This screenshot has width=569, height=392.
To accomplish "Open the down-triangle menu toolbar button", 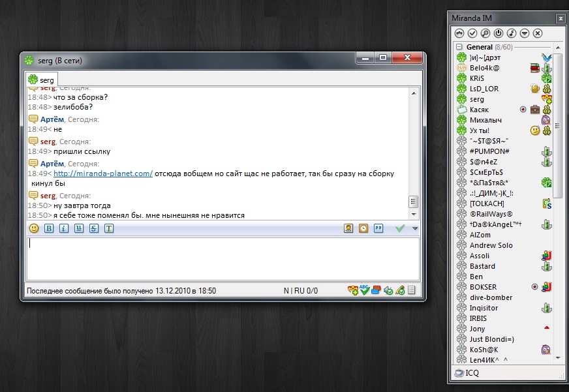I will tap(525, 33).
